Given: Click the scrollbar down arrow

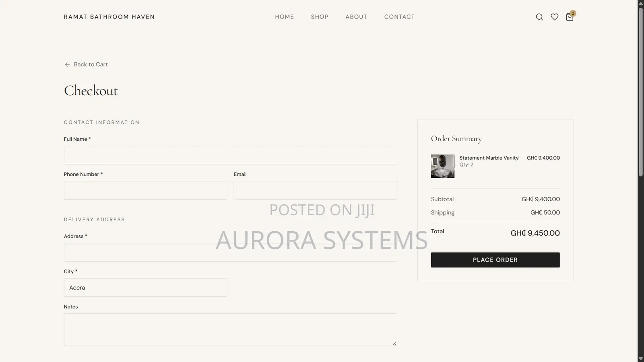Looking at the screenshot, I should [641, 358].
